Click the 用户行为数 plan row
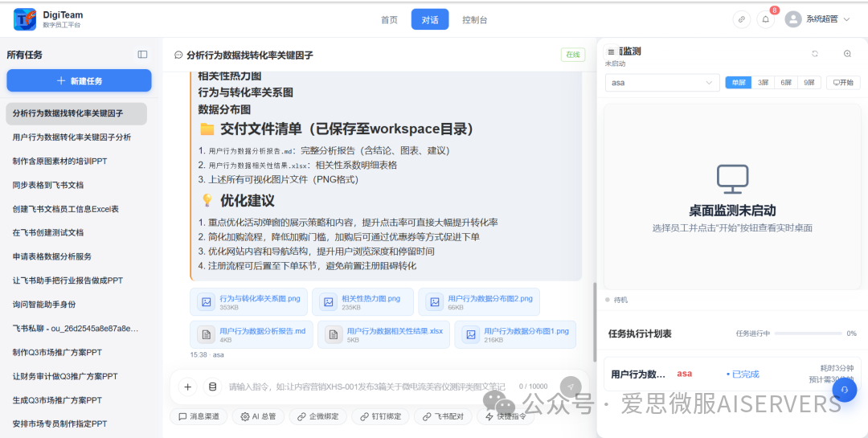This screenshot has height=438, width=868. [732, 374]
